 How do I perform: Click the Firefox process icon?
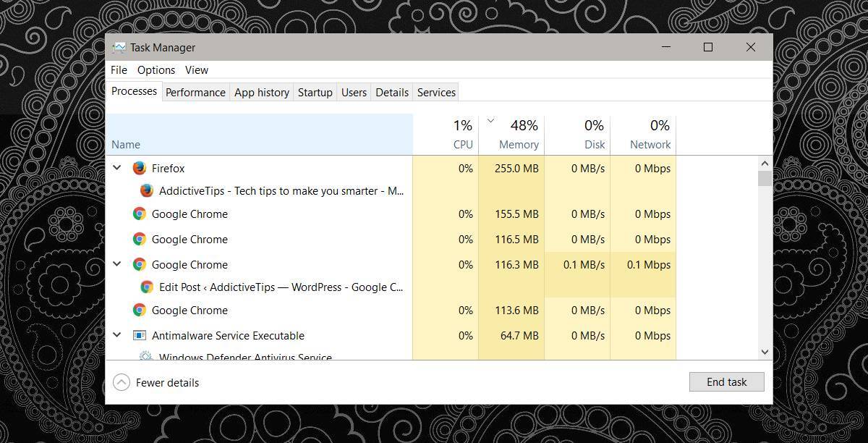[x=140, y=168]
